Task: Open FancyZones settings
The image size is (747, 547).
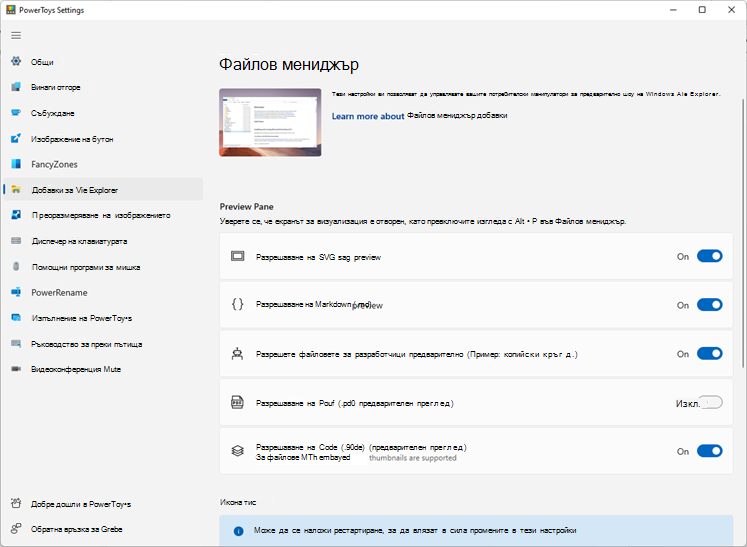Action: (103, 164)
